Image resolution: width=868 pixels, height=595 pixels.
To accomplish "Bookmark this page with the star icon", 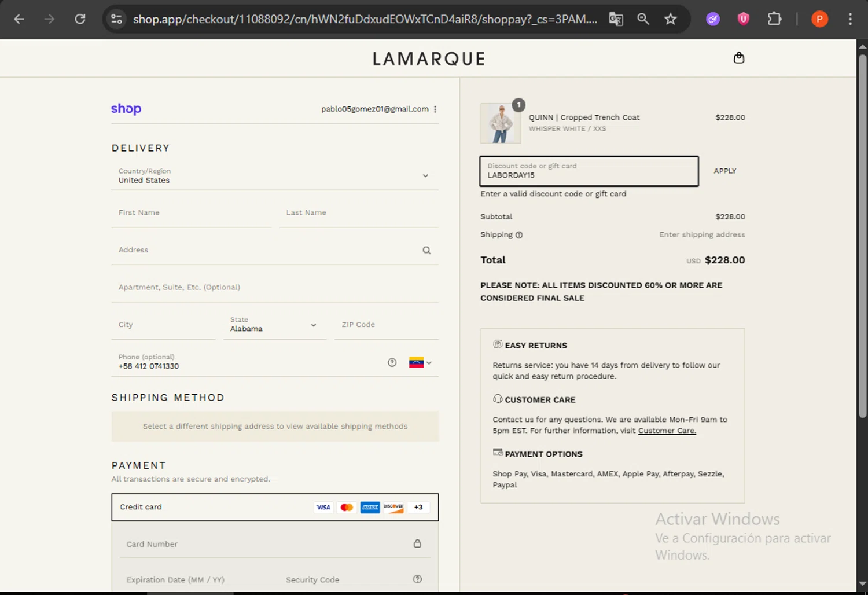I will [x=670, y=19].
